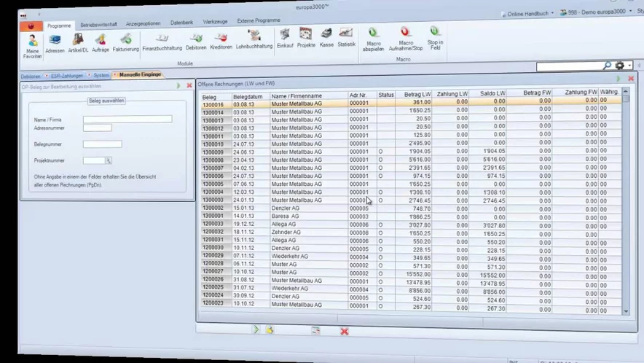
Task: Click the Projektnummer input field
Action: [x=94, y=161]
